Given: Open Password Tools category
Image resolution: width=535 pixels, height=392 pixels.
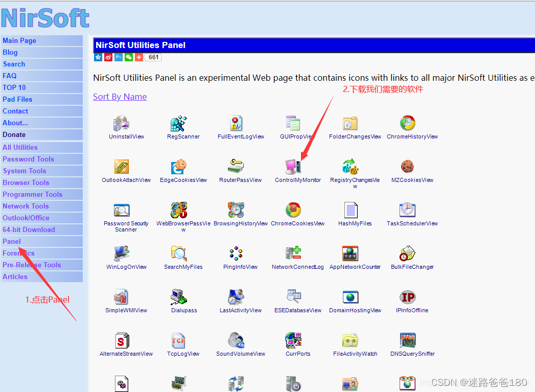Looking at the screenshot, I should [41, 159].
